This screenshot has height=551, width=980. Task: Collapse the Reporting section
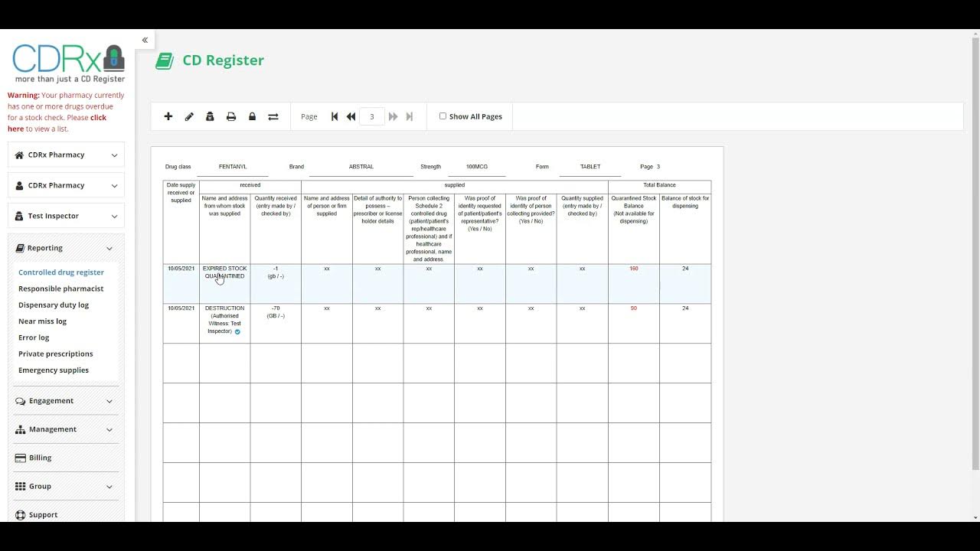tap(67, 248)
